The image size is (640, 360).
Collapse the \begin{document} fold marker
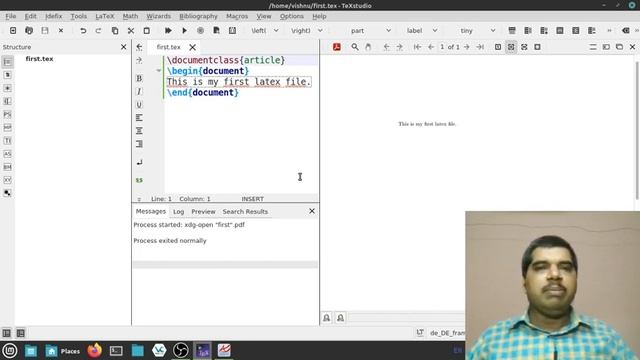point(159,71)
